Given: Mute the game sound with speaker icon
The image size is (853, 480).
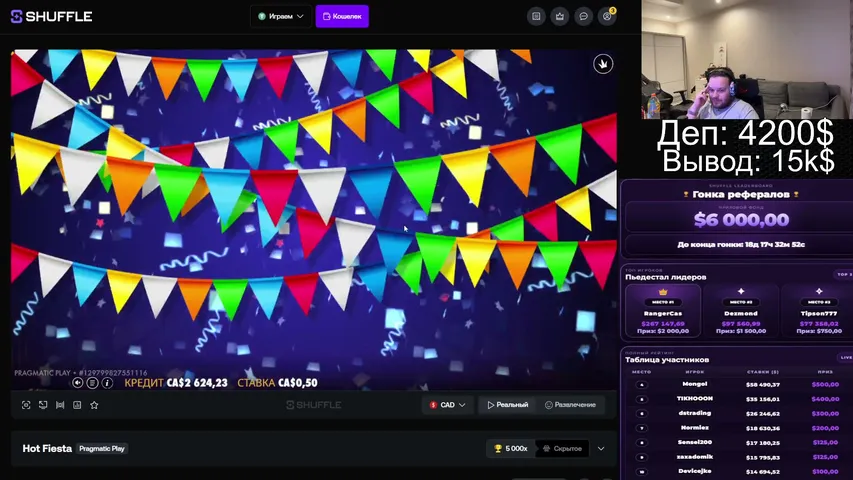Looking at the screenshot, I should [x=78, y=383].
